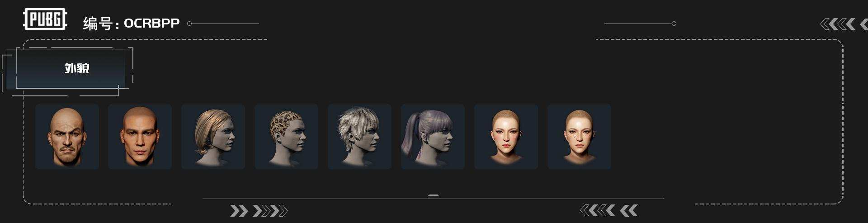Click the code text OCRBPP
The height and width of the screenshot is (223, 868).
click(151, 23)
